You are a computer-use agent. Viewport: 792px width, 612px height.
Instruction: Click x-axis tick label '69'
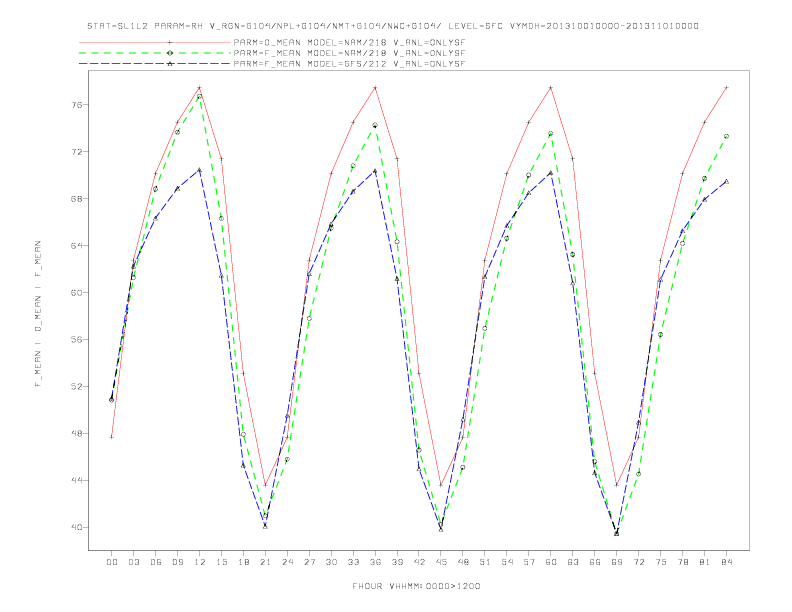(617, 562)
